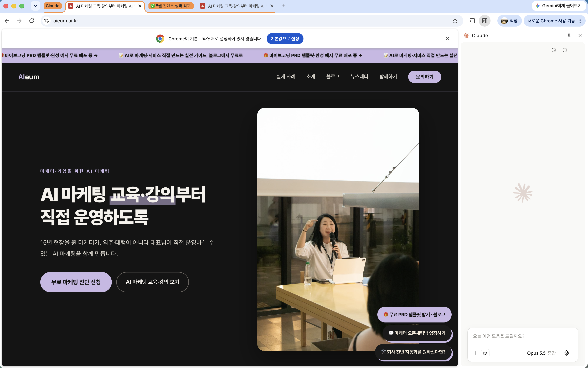Viewport: 588px width, 368px height.
Task: Open the Extensions puzzle icon
Action: point(472,21)
